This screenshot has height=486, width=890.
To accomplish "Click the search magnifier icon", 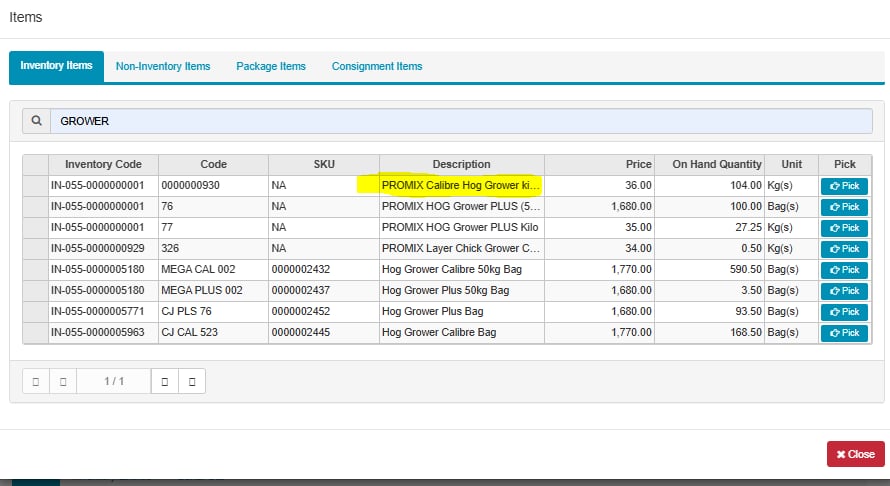I will [36, 121].
